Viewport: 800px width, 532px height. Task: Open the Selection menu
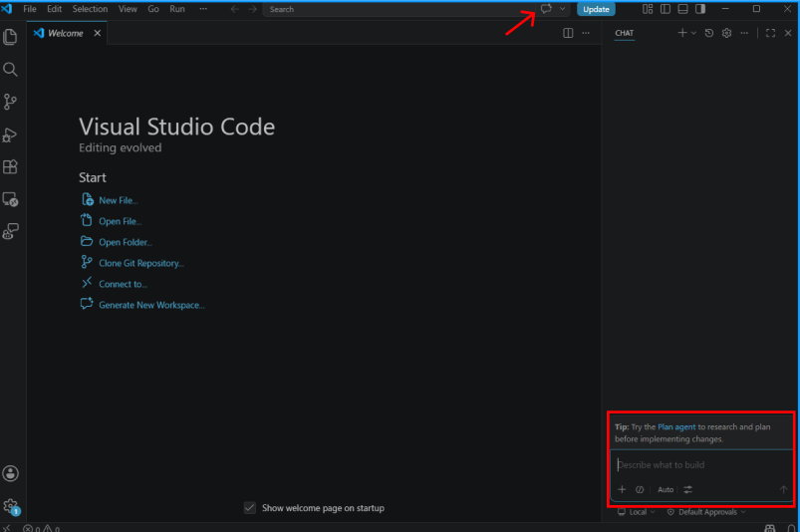pos(90,9)
